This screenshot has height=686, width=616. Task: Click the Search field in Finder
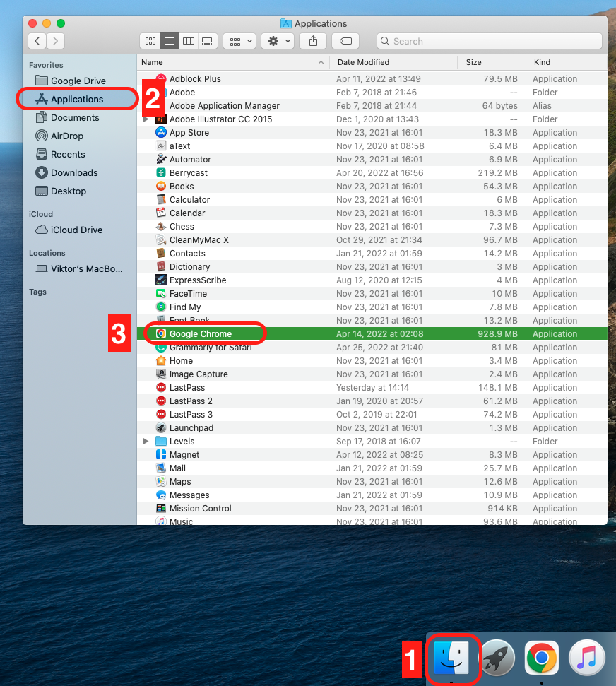click(x=489, y=41)
